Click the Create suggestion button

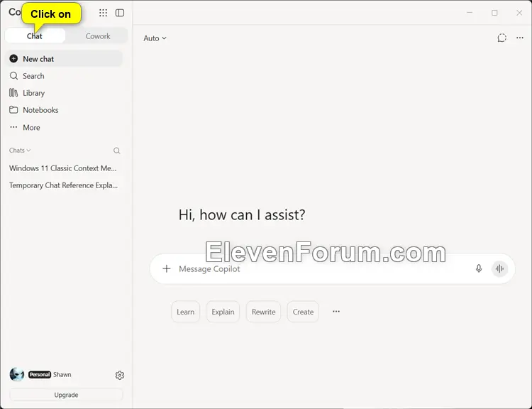(303, 312)
